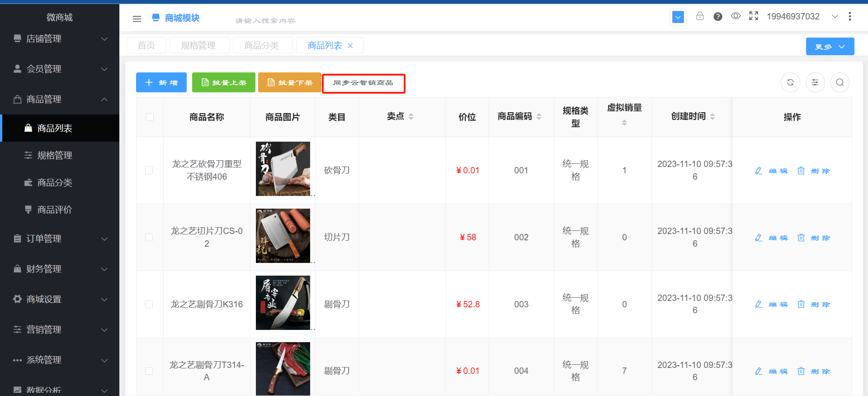This screenshot has height=396, width=868.
Task: Open the three-dot more options menu
Action: 850,16
